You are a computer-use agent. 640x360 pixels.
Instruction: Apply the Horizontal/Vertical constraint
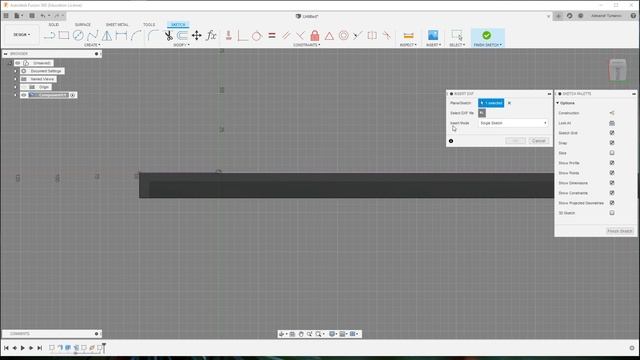[229, 36]
